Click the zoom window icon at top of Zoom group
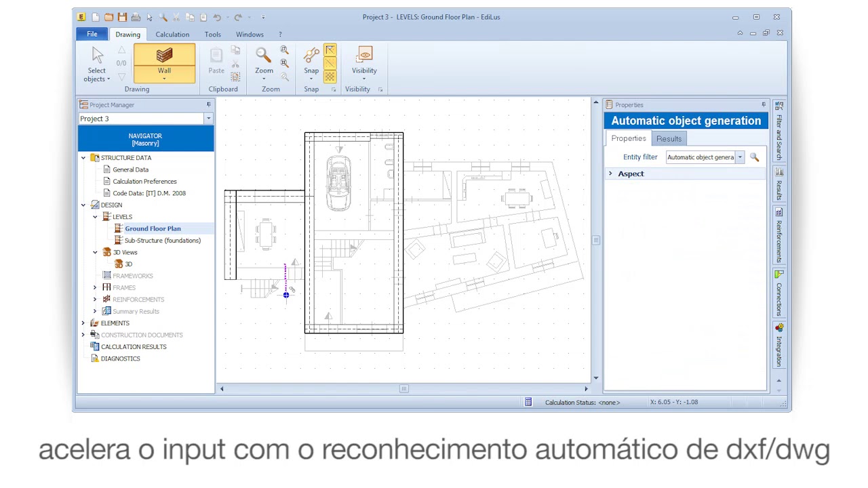Image resolution: width=868 pixels, height=488 pixels. coord(284,50)
